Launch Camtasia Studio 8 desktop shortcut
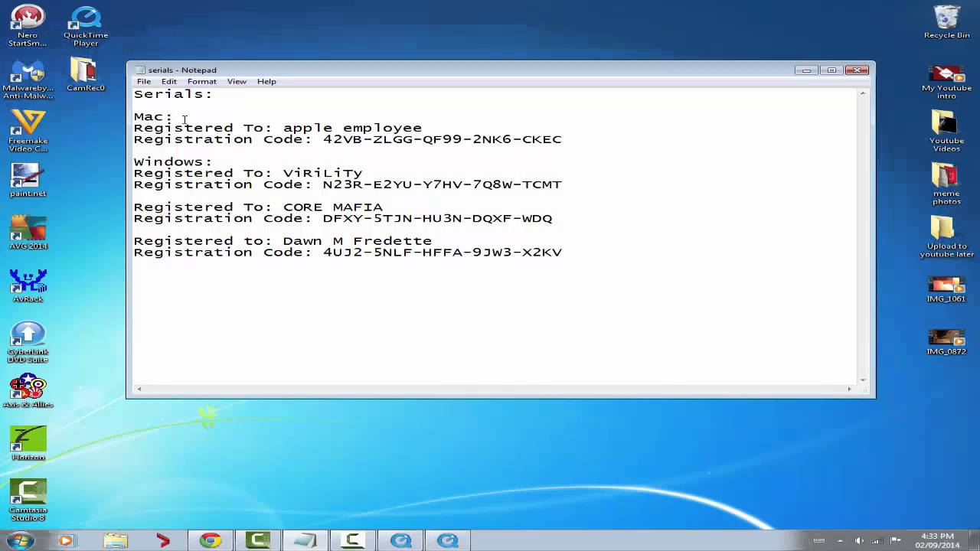The width and height of the screenshot is (980, 551). [28, 500]
